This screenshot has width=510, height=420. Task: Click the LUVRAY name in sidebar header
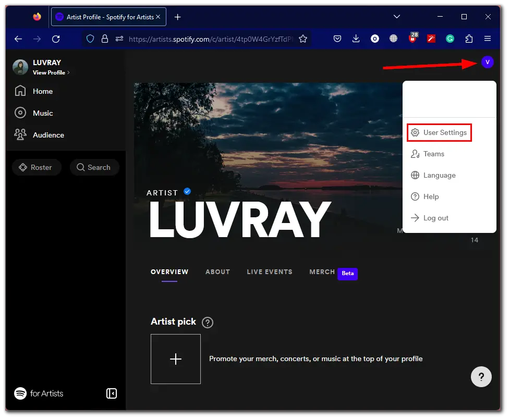(47, 63)
